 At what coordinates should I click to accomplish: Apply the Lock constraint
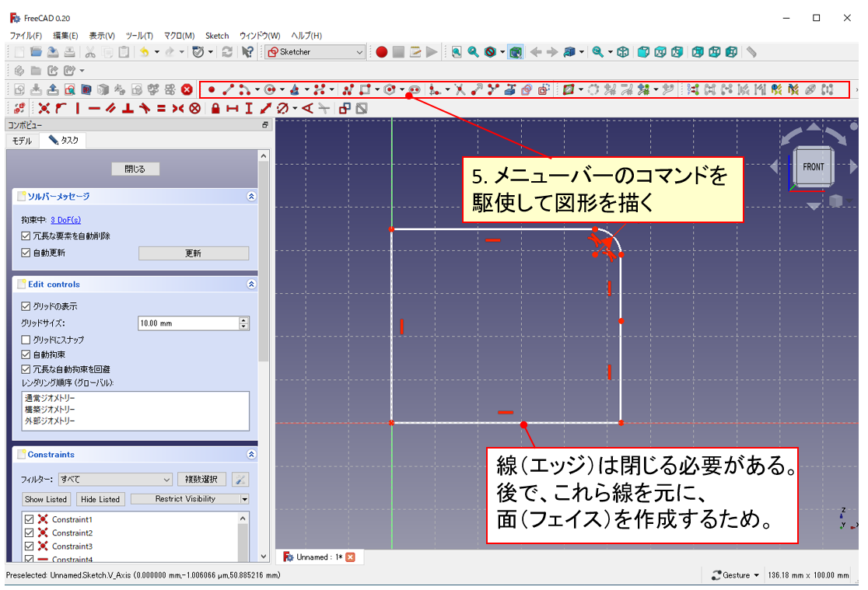click(x=215, y=109)
